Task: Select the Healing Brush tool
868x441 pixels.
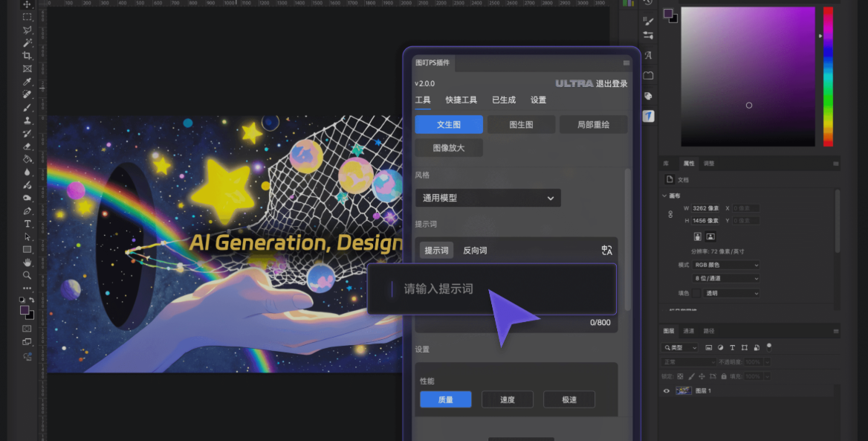Action: click(x=27, y=94)
